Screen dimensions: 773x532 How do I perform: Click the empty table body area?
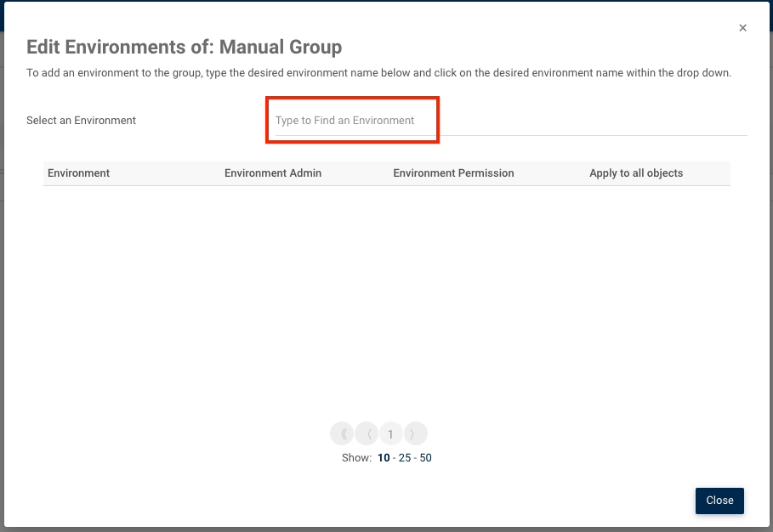tap(387, 297)
